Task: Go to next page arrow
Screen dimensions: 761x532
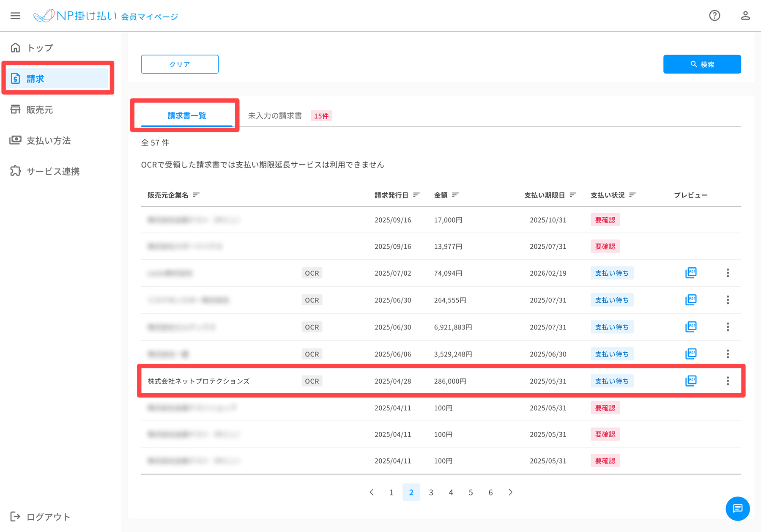Action: click(x=510, y=492)
